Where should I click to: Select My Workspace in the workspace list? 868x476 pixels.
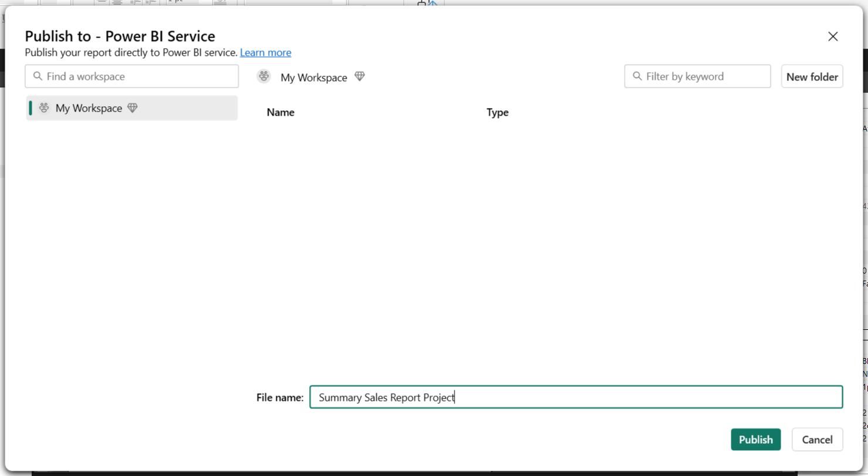132,108
